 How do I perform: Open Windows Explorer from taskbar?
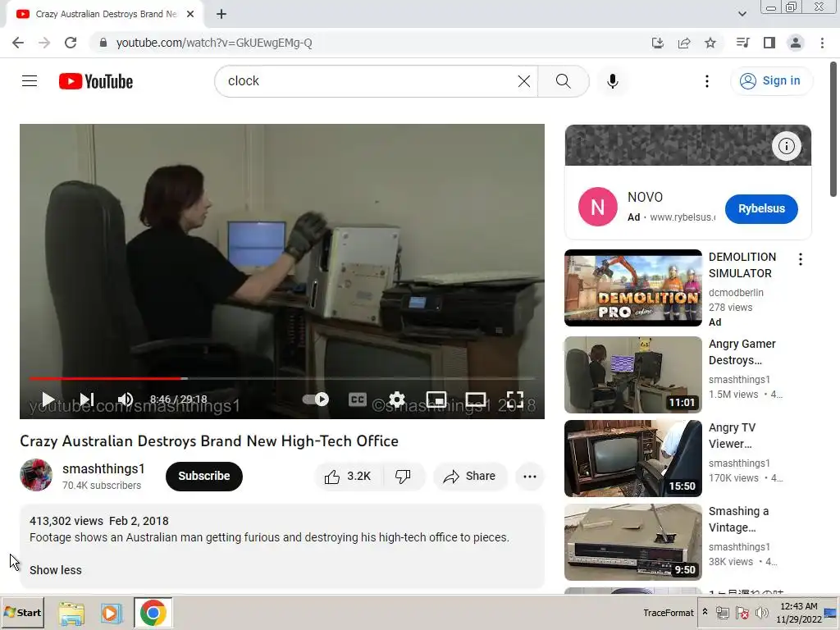click(71, 613)
